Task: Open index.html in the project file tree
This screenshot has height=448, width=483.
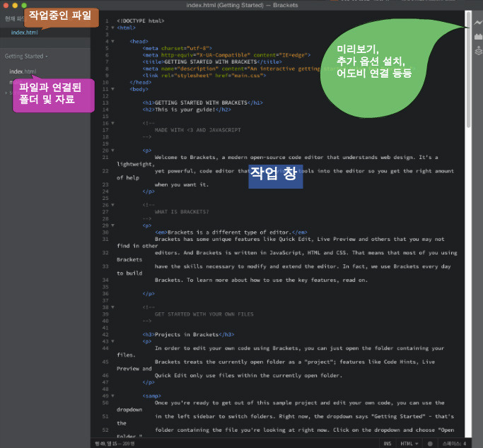Action: (23, 71)
